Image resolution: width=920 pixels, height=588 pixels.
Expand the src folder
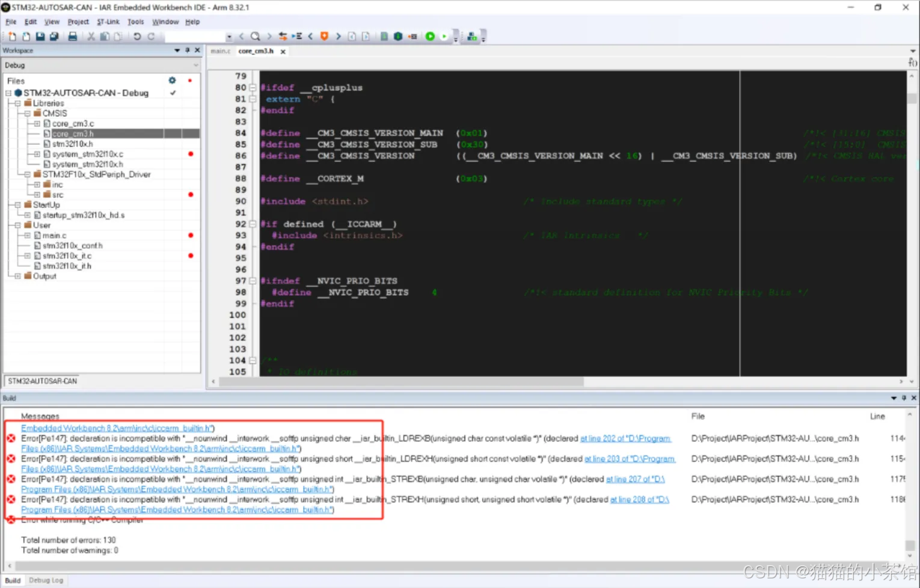[37, 195]
